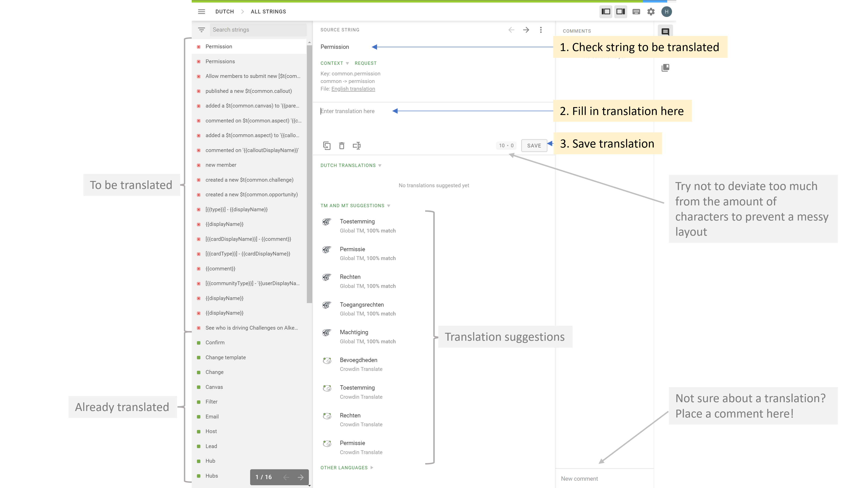Open the hamburger main menu
868x488 pixels.
click(201, 12)
